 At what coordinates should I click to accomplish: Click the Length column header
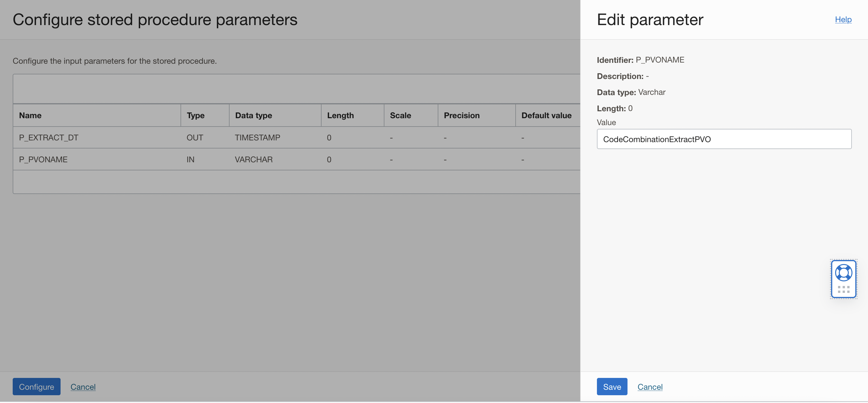point(340,115)
